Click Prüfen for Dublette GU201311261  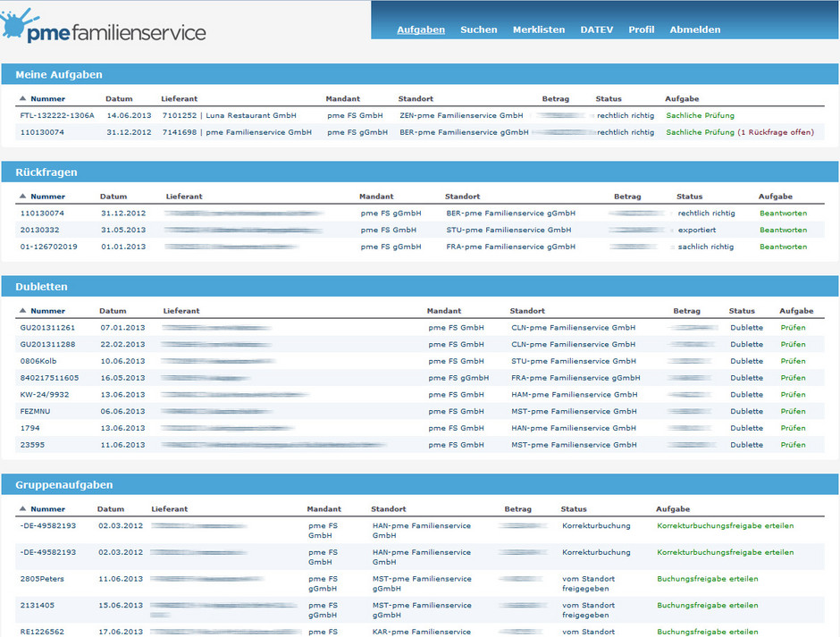pyautogui.click(x=793, y=328)
